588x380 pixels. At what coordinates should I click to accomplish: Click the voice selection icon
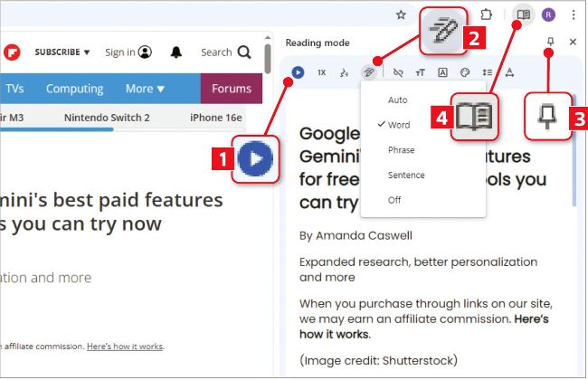(343, 72)
